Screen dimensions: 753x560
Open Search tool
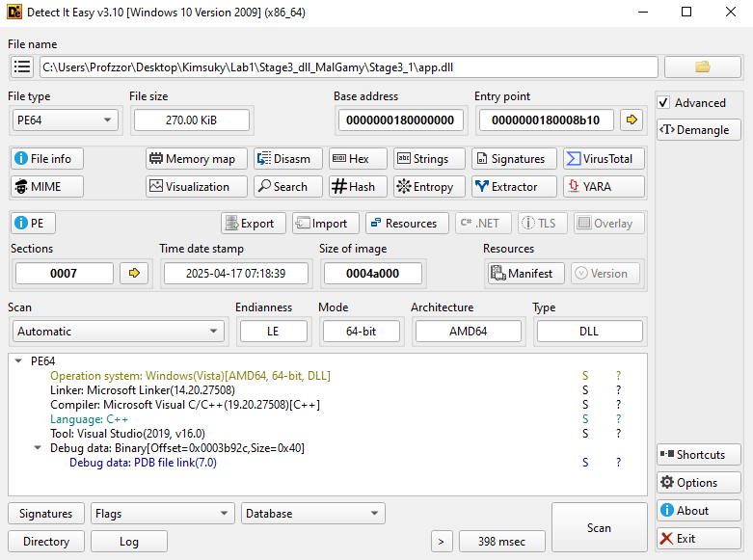coord(287,186)
